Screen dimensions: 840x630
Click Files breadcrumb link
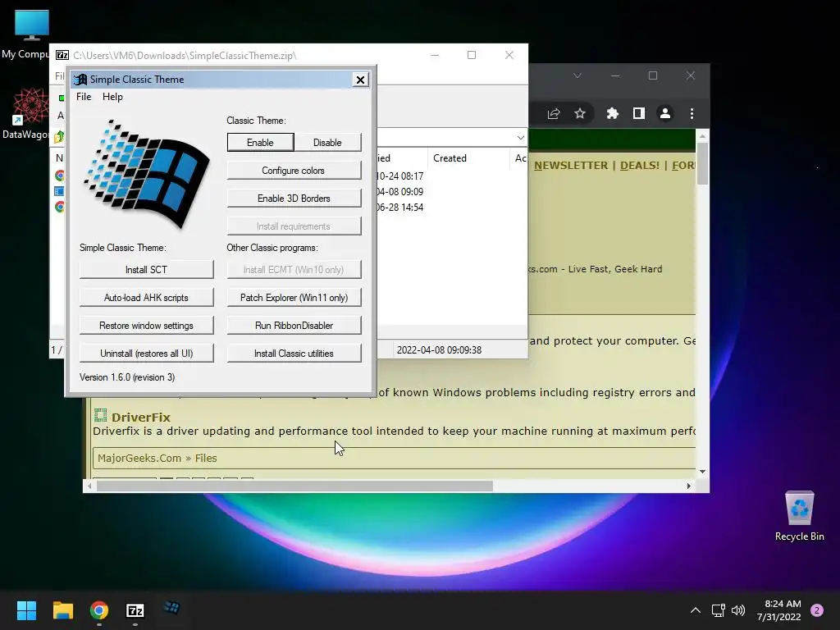[206, 458]
